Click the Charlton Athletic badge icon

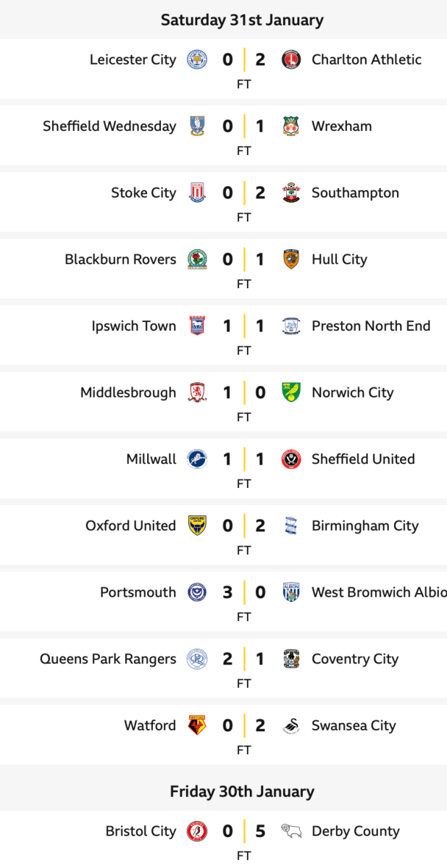point(291,59)
